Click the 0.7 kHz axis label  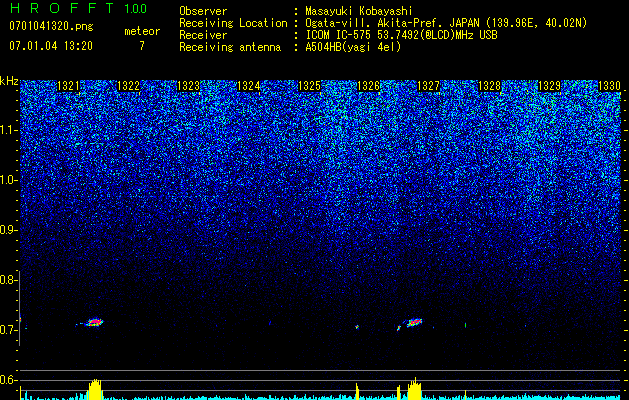tap(8, 330)
